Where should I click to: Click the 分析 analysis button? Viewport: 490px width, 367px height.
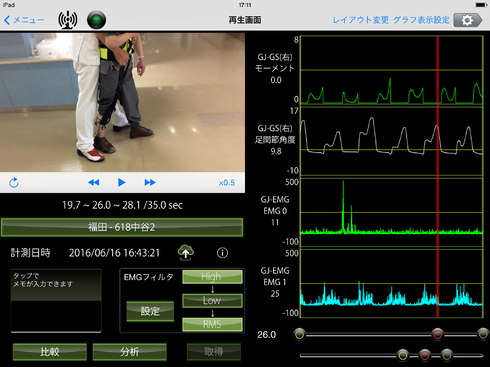129,352
